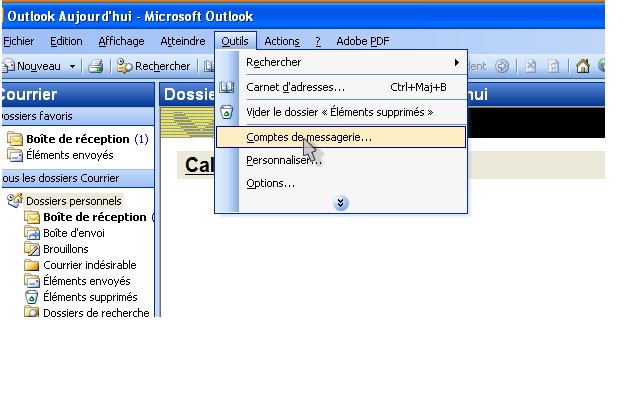Click the refresh toolbar icon
This screenshot has width=640, height=400.
(x=553, y=66)
